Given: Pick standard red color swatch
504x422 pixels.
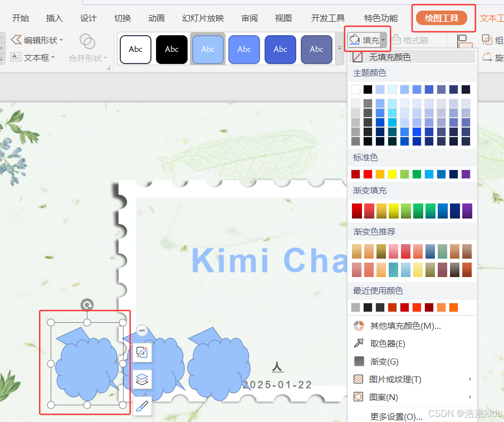Looking at the screenshot, I should pyautogui.click(x=368, y=174).
